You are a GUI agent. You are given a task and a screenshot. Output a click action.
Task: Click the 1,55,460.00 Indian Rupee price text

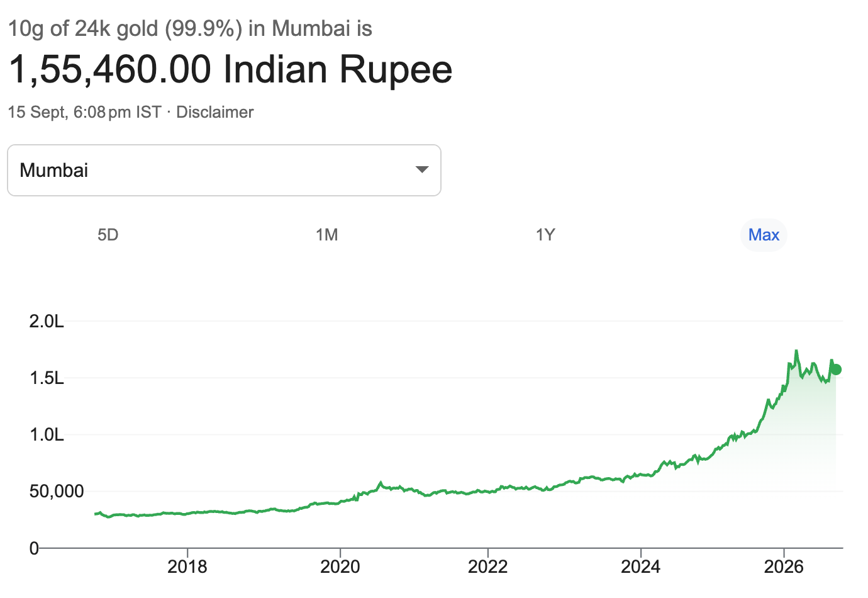(230, 69)
